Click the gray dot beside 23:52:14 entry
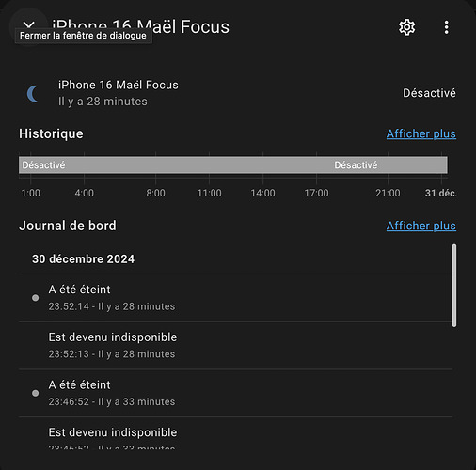The width and height of the screenshot is (476, 470). (36, 298)
